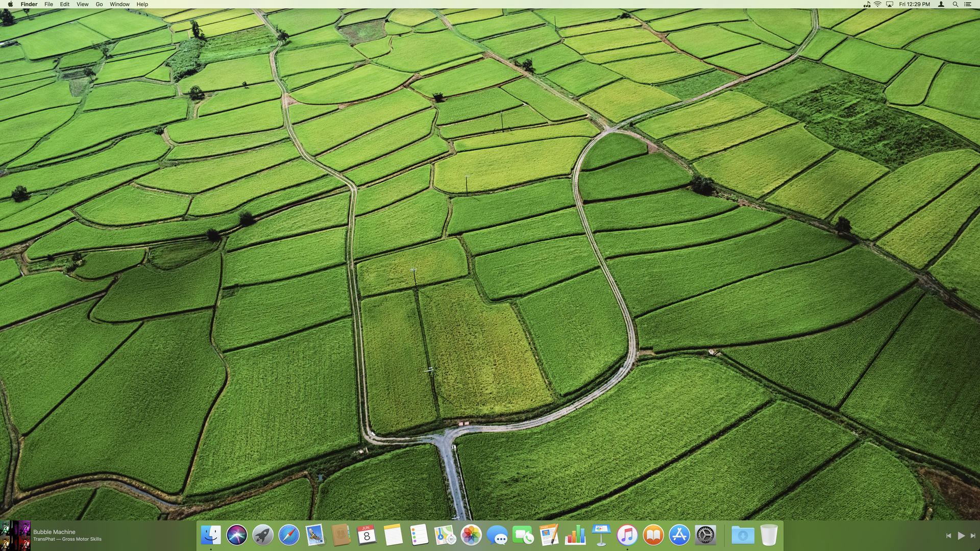Open Keynote presentation app

click(601, 535)
